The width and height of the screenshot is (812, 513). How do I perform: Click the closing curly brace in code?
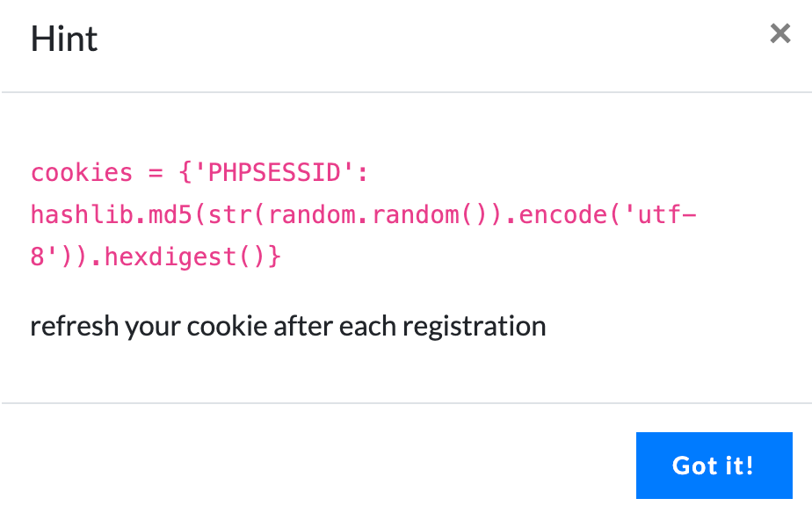coord(274,256)
